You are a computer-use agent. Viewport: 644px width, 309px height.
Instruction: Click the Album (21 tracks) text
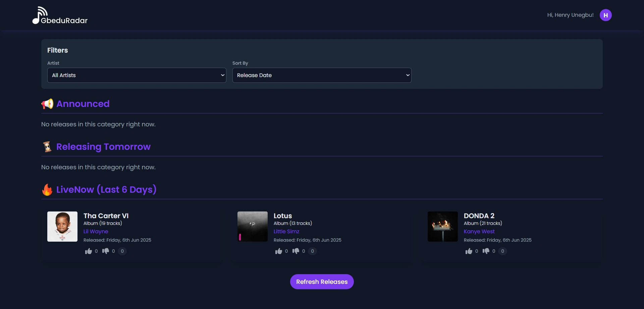[x=483, y=224]
